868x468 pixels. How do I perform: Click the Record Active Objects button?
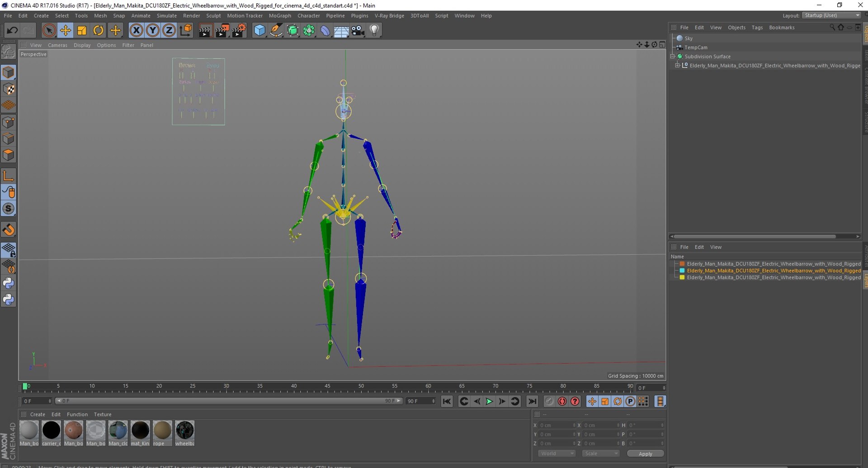click(549, 401)
